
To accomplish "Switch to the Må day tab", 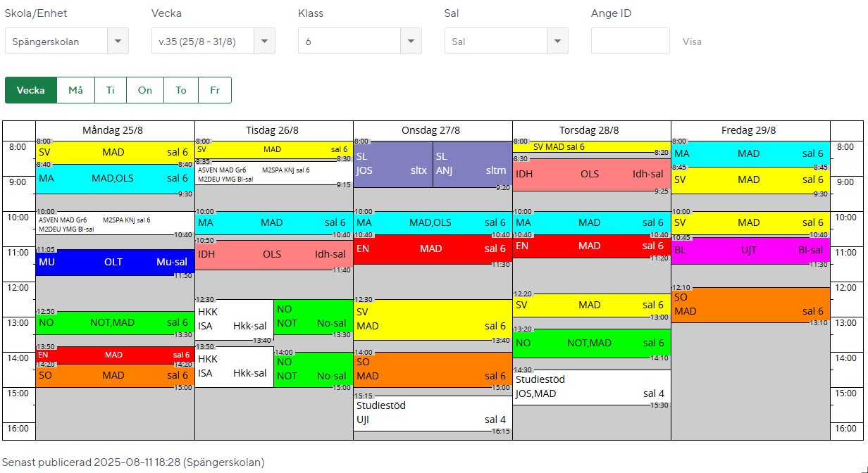I will coord(75,90).
